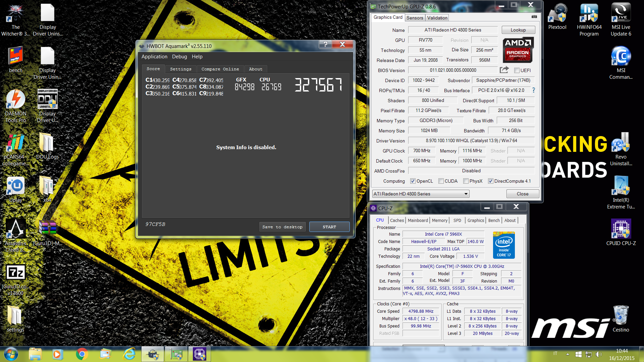Open The Witcher 3 desktop shortcut
The width and height of the screenshot is (644, 362).
pos(15,19)
